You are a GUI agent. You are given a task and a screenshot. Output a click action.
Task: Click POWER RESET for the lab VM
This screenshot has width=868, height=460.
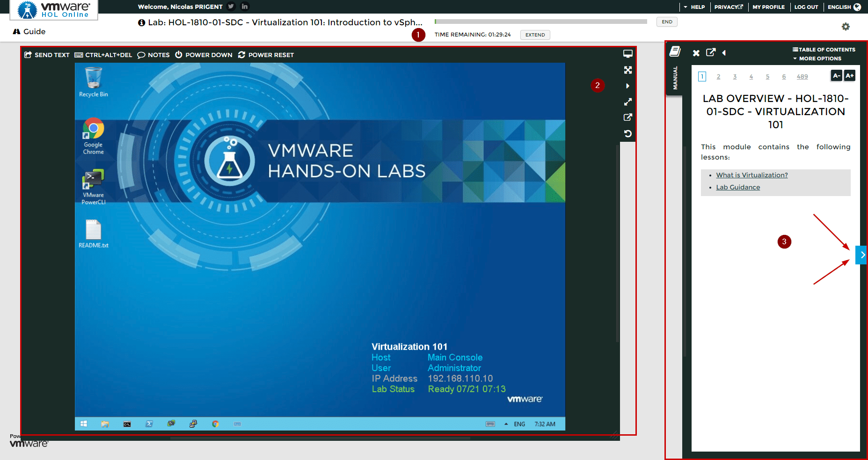click(266, 55)
